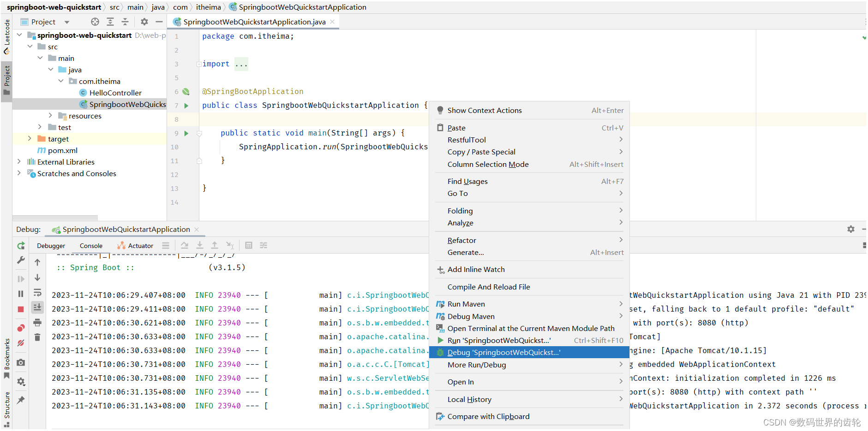
Task: Click the run gutter arrow beside main method
Action: pyautogui.click(x=186, y=133)
